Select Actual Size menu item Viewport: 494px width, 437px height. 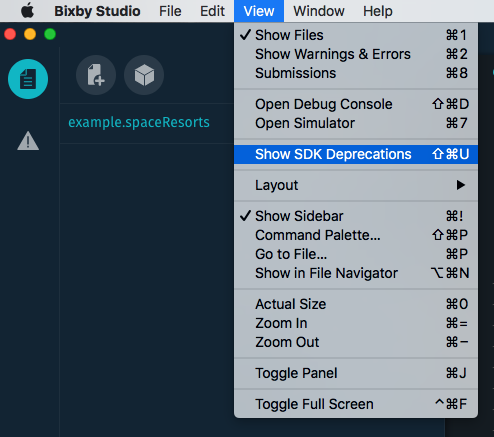click(x=356, y=304)
